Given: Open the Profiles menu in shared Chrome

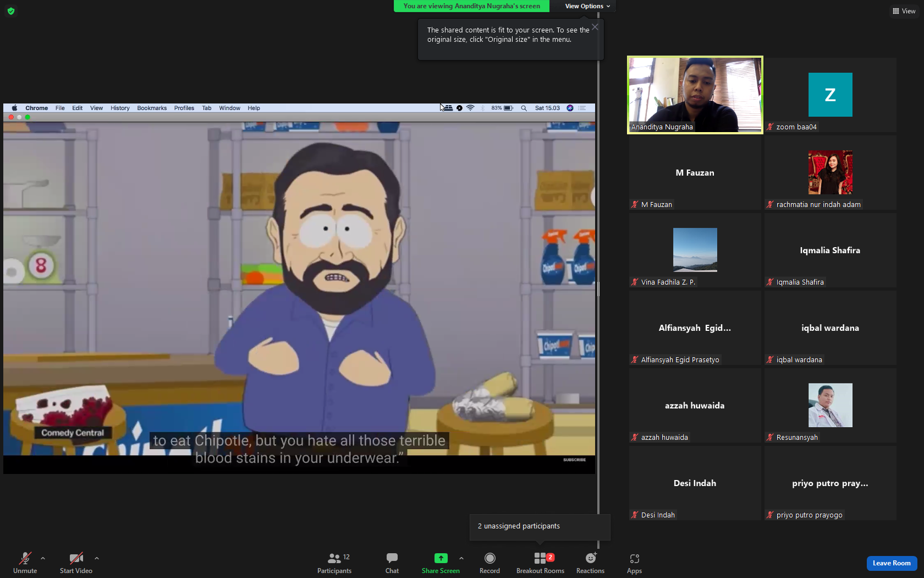Looking at the screenshot, I should pos(184,108).
